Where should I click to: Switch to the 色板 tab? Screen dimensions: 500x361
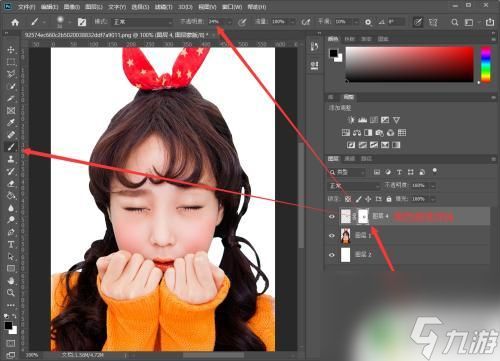(349, 39)
